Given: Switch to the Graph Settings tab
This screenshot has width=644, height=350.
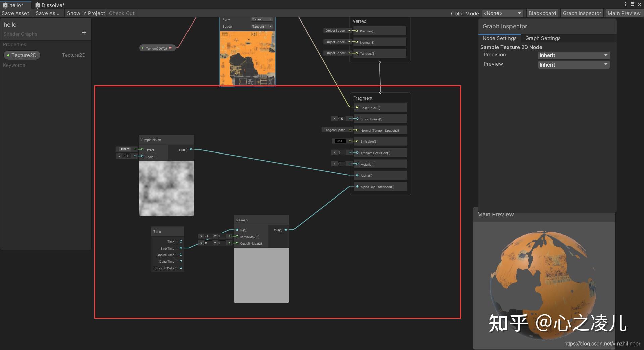Looking at the screenshot, I should 542,38.
